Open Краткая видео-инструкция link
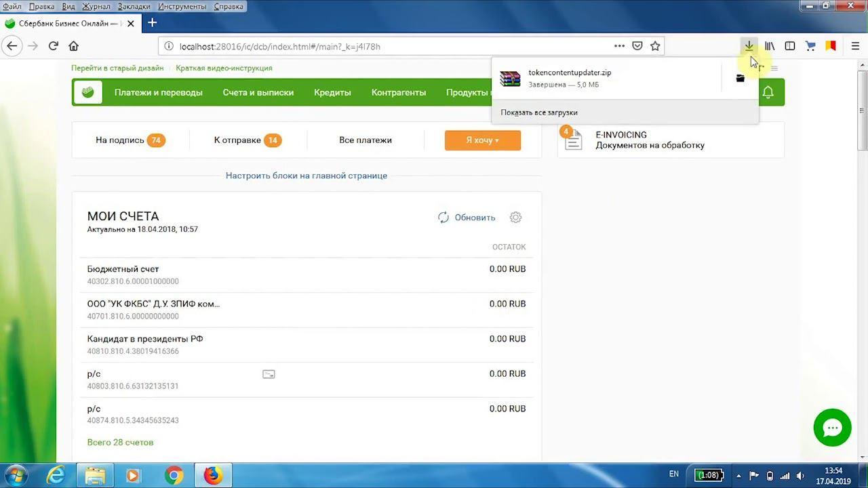The width and height of the screenshot is (868, 488). (224, 68)
